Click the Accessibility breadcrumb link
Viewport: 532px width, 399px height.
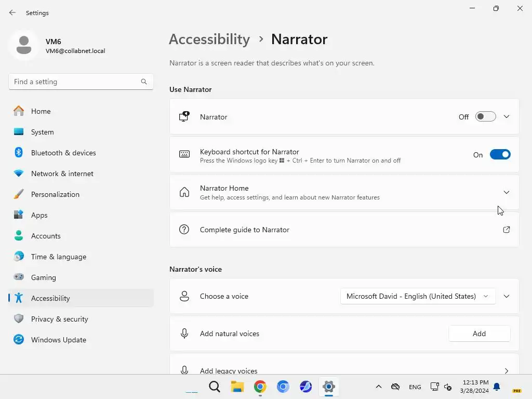click(x=209, y=39)
